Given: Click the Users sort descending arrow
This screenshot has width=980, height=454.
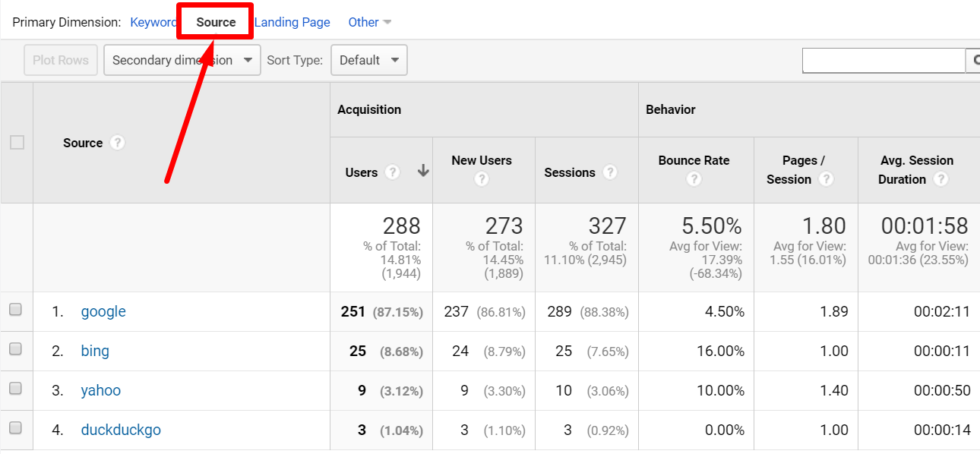Looking at the screenshot, I should coord(423,172).
